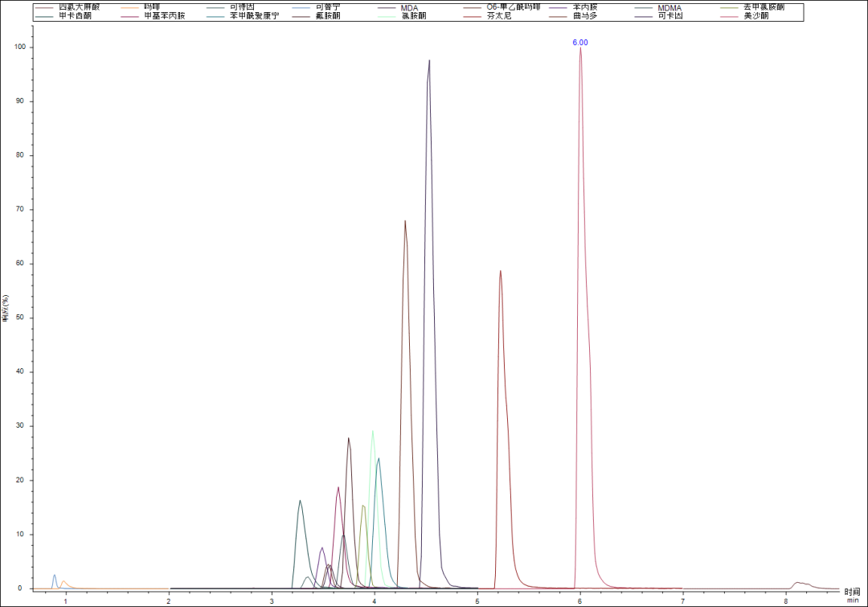Click the small broad peak near 8.1 min
The image size is (868, 607).
click(x=799, y=583)
